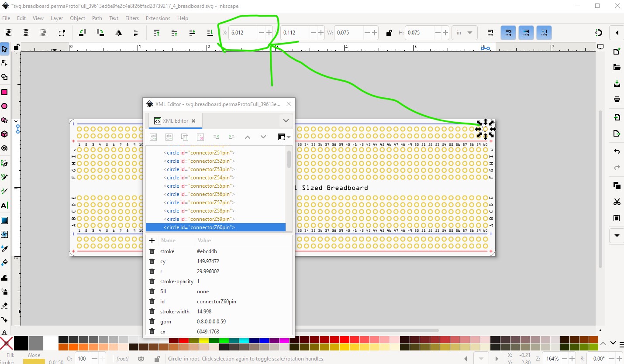This screenshot has width=624, height=364.
Task: Add new attribute plus button
Action: point(152,240)
